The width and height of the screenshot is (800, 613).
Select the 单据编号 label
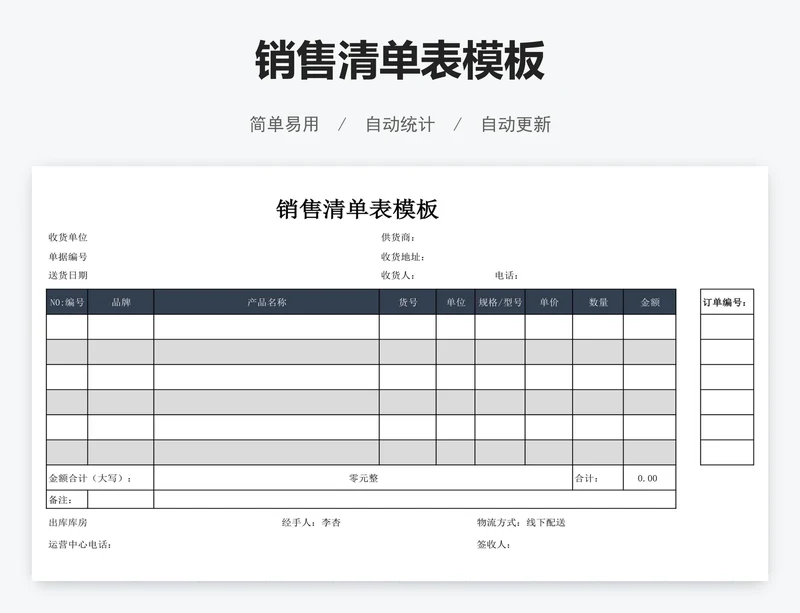[68, 257]
